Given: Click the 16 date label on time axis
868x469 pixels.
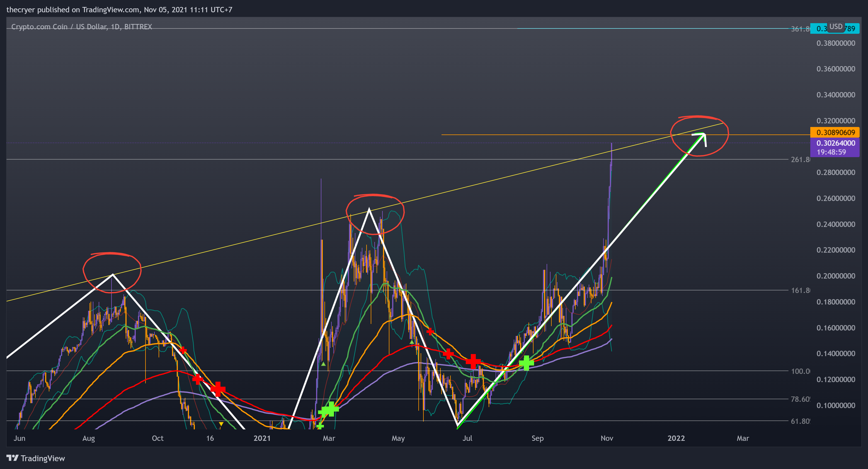Looking at the screenshot, I should click(210, 438).
